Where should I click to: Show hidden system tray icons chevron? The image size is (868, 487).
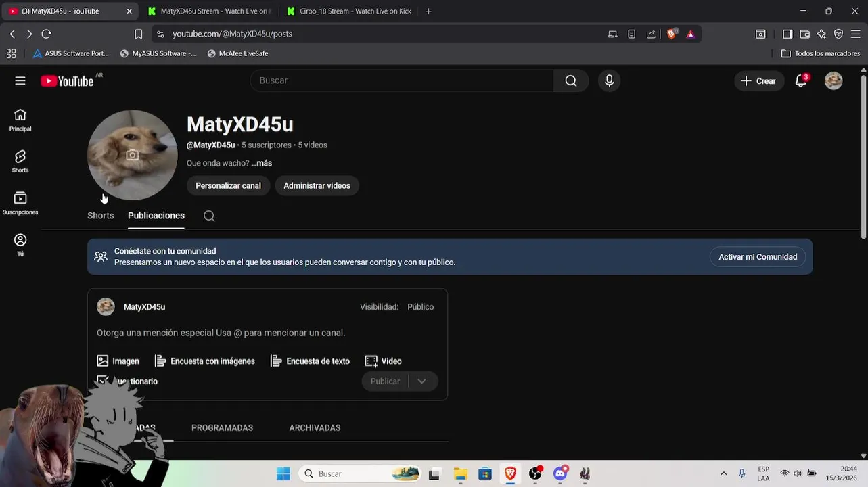click(723, 473)
